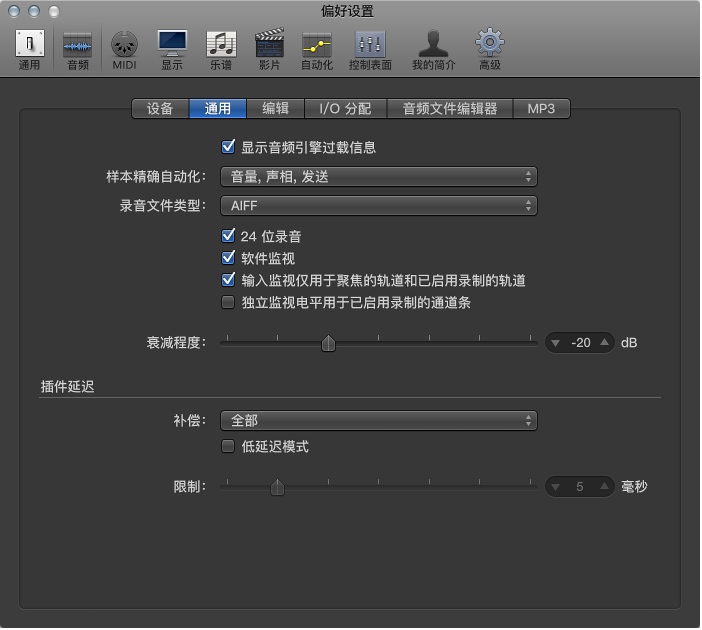This screenshot has width=702, height=630.
Task: Toggle 输入监视仅用于聚焦的轨道 checkbox
Action: [228, 280]
